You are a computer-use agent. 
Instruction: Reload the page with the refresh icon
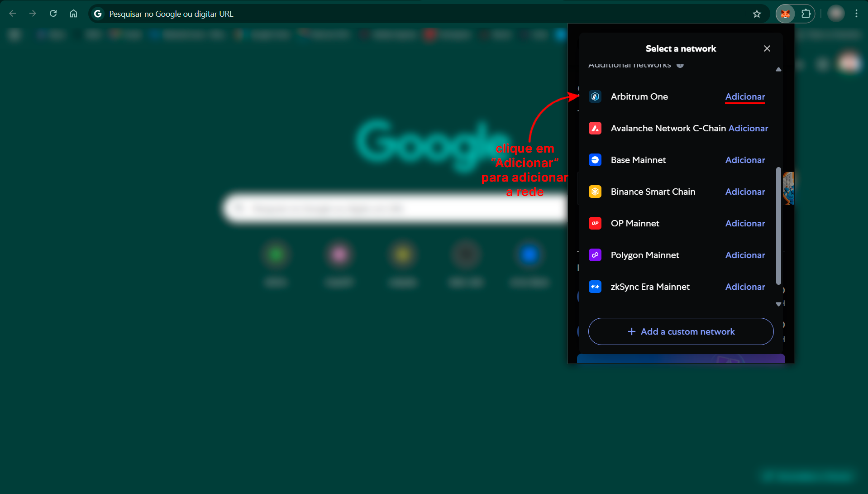point(53,14)
